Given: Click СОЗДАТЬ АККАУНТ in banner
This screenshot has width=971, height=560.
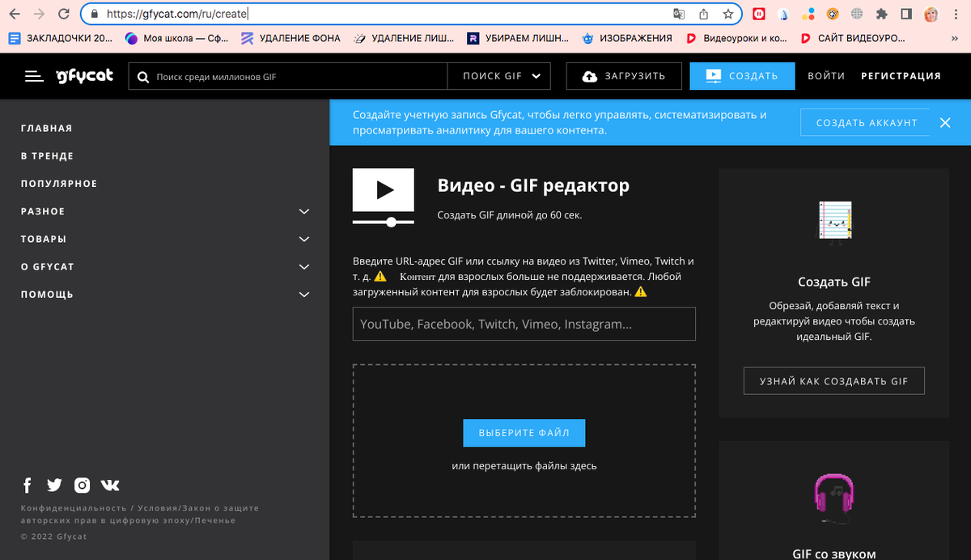Looking at the screenshot, I should (x=867, y=123).
